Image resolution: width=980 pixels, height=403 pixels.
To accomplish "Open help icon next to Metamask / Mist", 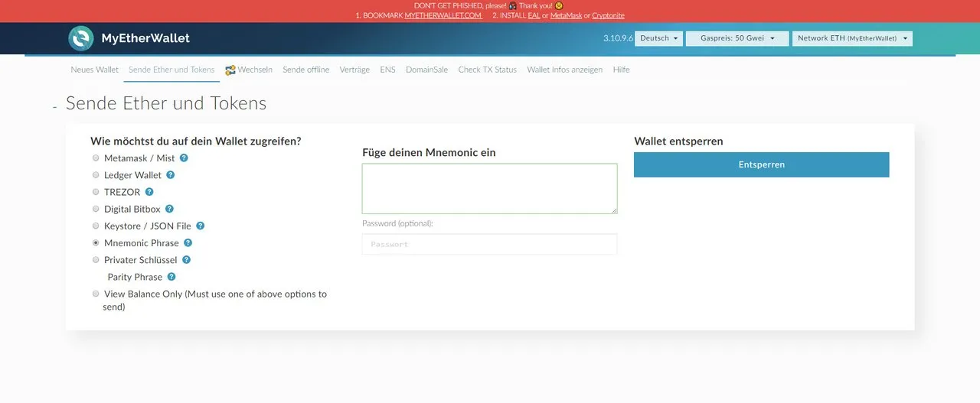I will (x=184, y=158).
